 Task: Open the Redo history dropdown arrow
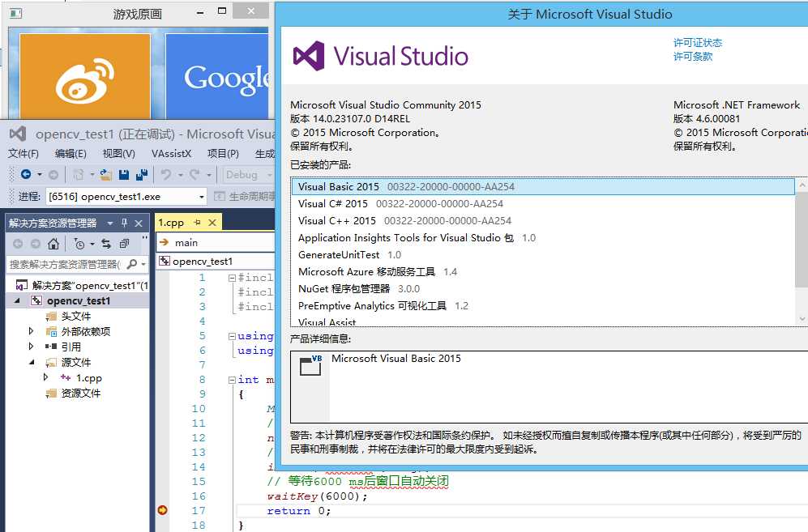(209, 175)
